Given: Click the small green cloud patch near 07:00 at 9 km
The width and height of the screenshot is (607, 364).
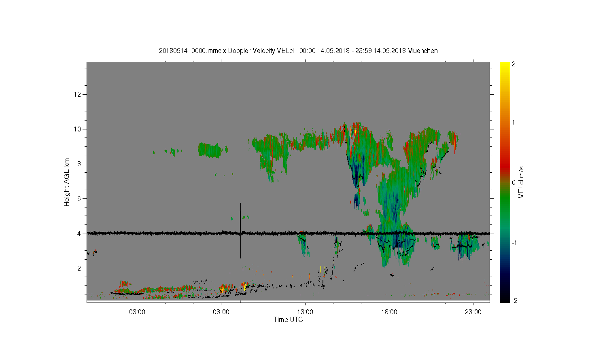Looking at the screenshot, I should click(210, 150).
